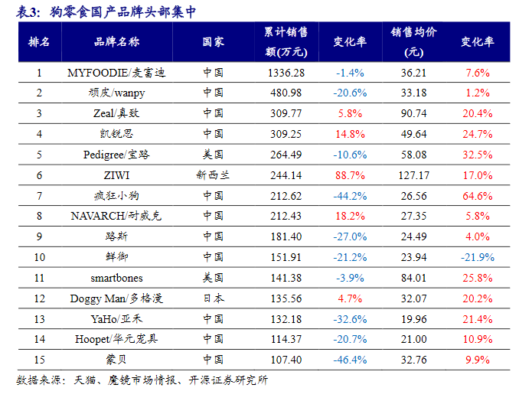Select the 日本 country cell

click(214, 298)
